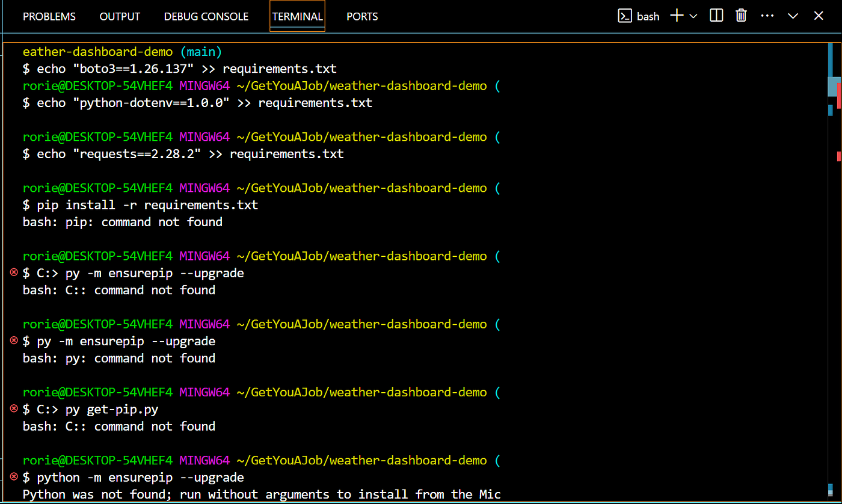The width and height of the screenshot is (842, 504).
Task: Click the 'echo "python-dotenv==1.0.0"' command line
Action: 198,103
